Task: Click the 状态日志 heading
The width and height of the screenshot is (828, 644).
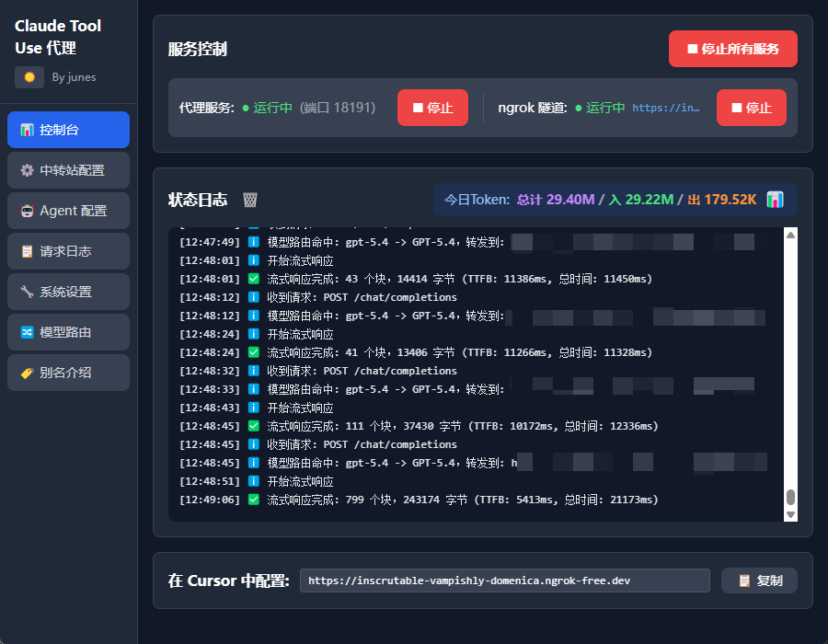Action: tap(198, 200)
